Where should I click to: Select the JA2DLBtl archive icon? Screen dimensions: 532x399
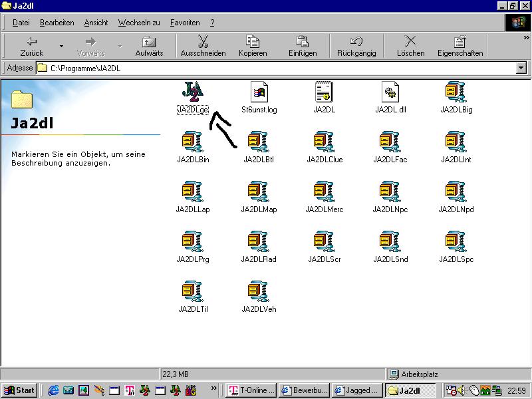pyautogui.click(x=259, y=142)
